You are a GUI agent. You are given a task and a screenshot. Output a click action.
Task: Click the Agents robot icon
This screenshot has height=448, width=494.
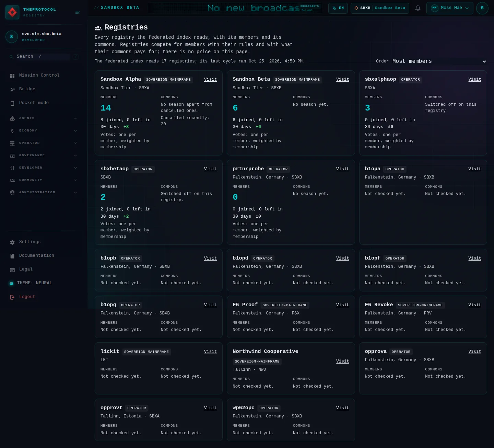click(x=12, y=118)
